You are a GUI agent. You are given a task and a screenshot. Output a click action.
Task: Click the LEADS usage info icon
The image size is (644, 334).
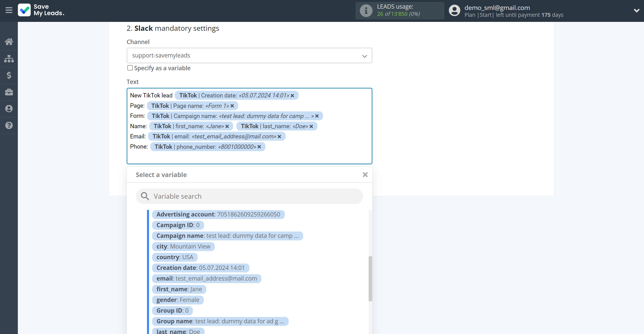coord(366,11)
